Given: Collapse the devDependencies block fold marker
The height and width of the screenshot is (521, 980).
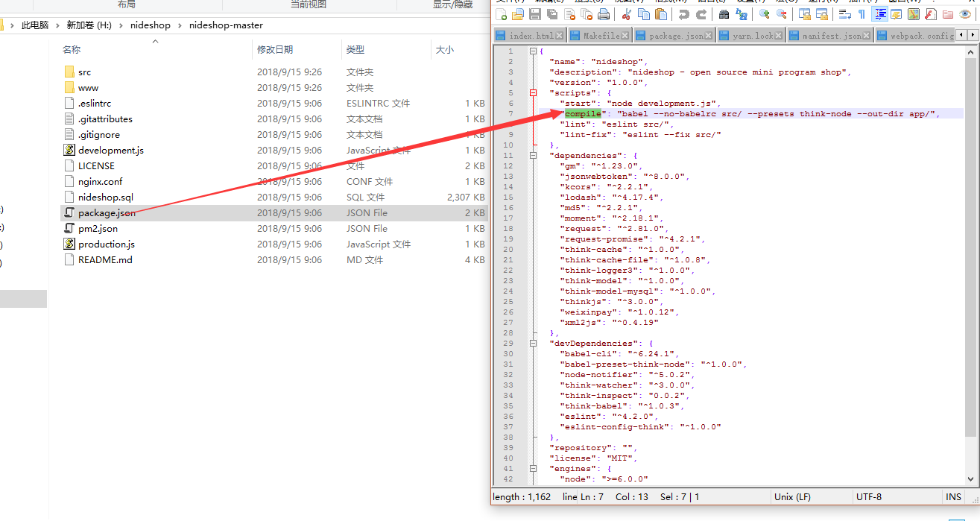Looking at the screenshot, I should [533, 344].
